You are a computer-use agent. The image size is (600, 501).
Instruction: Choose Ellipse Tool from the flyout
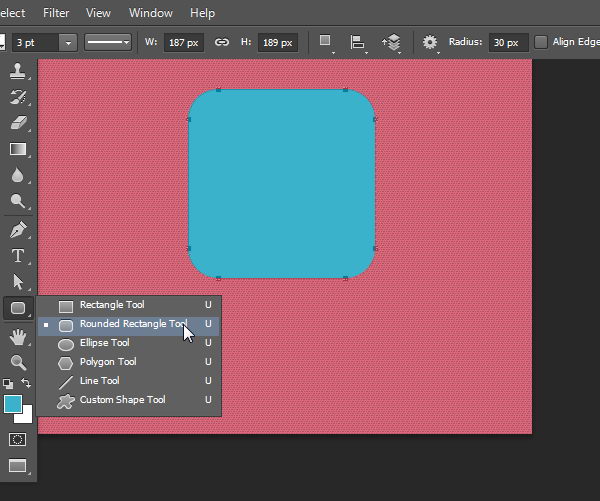104,343
